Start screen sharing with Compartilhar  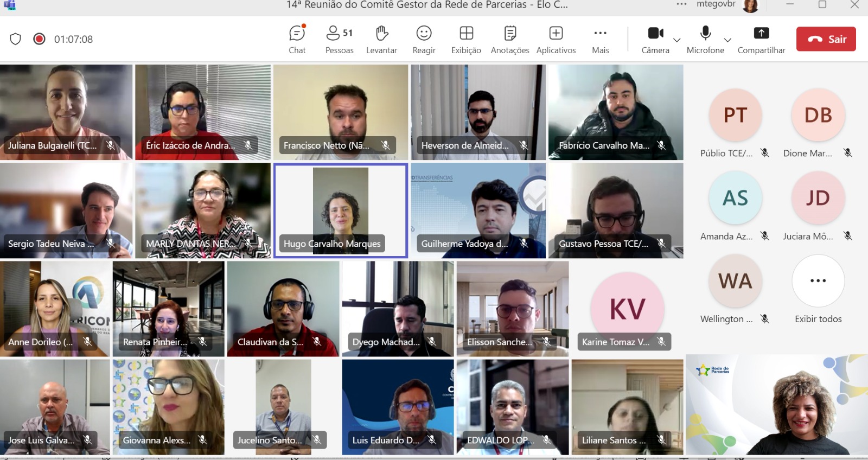761,40
